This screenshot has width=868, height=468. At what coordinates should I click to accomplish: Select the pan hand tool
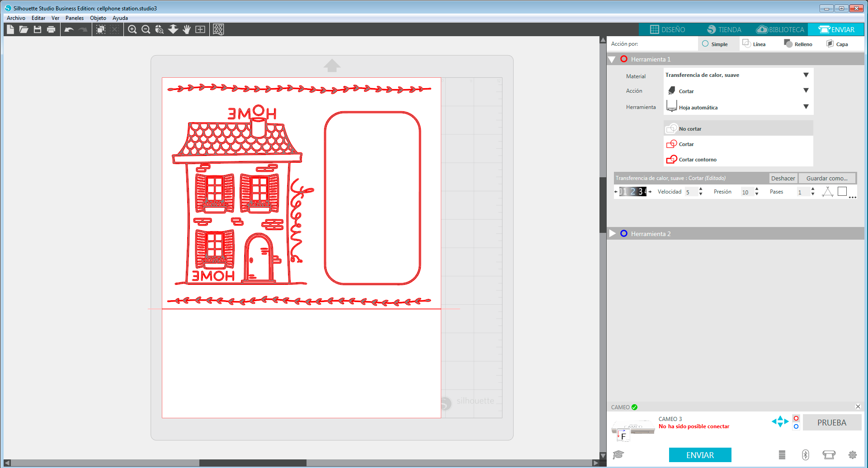point(187,29)
